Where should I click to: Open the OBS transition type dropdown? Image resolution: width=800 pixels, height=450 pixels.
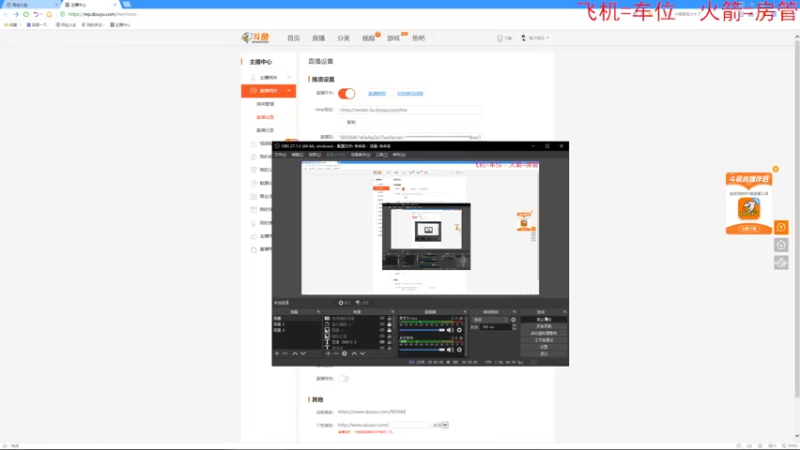490,320
